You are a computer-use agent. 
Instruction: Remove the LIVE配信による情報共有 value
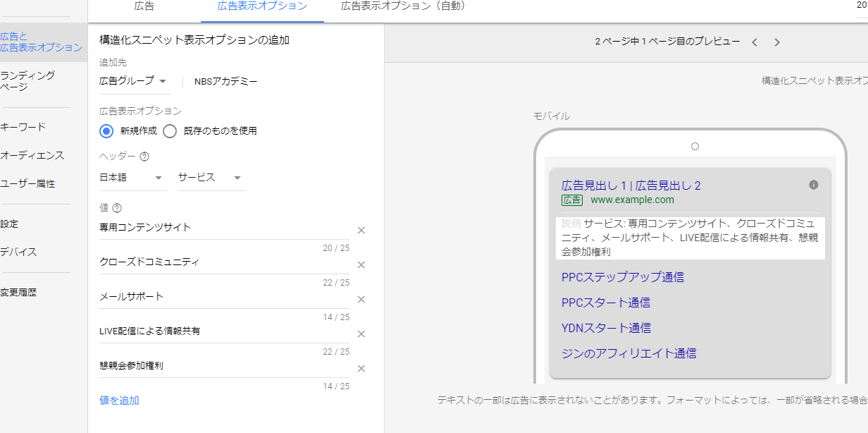click(x=361, y=334)
